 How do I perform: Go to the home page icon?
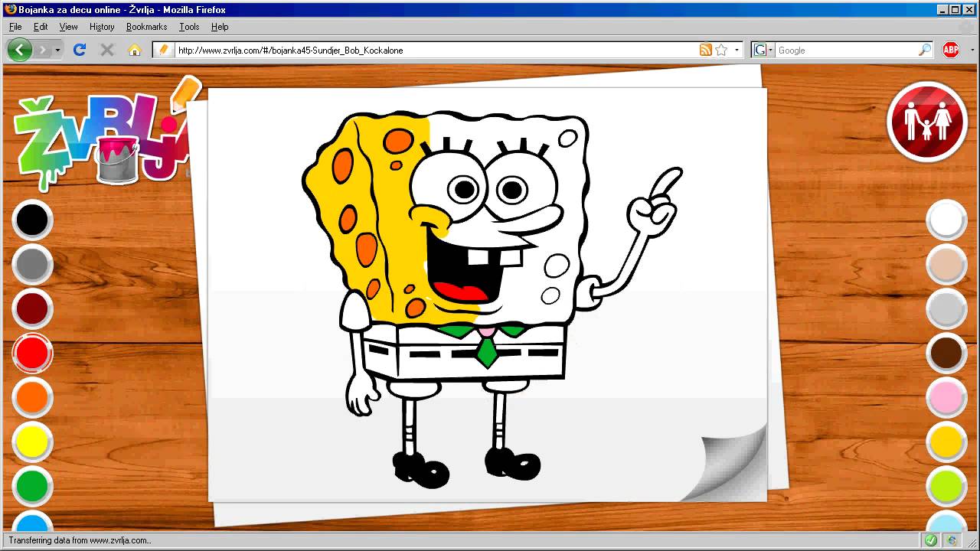[x=135, y=50]
